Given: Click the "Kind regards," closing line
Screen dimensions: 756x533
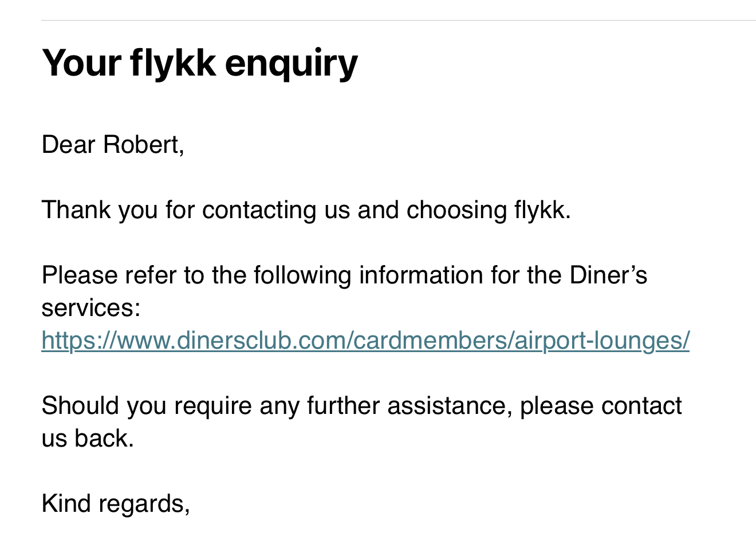Looking at the screenshot, I should pos(116,504).
